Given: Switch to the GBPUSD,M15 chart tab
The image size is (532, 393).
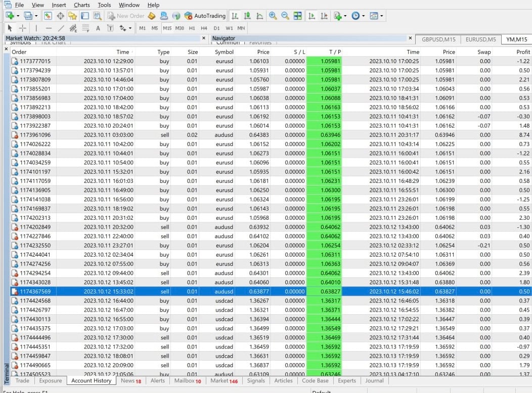Looking at the screenshot, I should click(438, 39).
